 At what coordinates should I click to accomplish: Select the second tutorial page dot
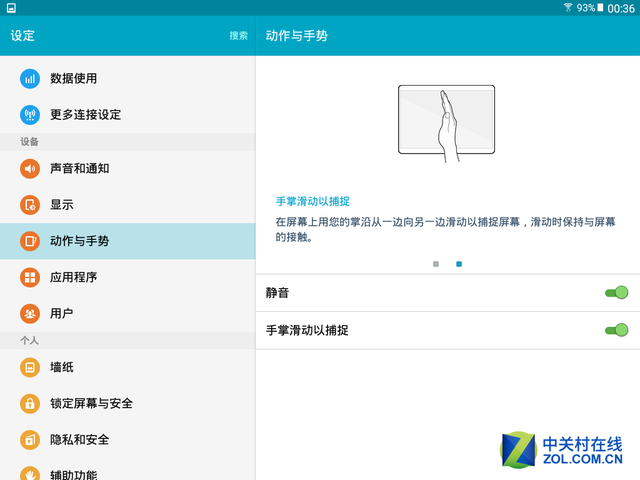point(459,264)
